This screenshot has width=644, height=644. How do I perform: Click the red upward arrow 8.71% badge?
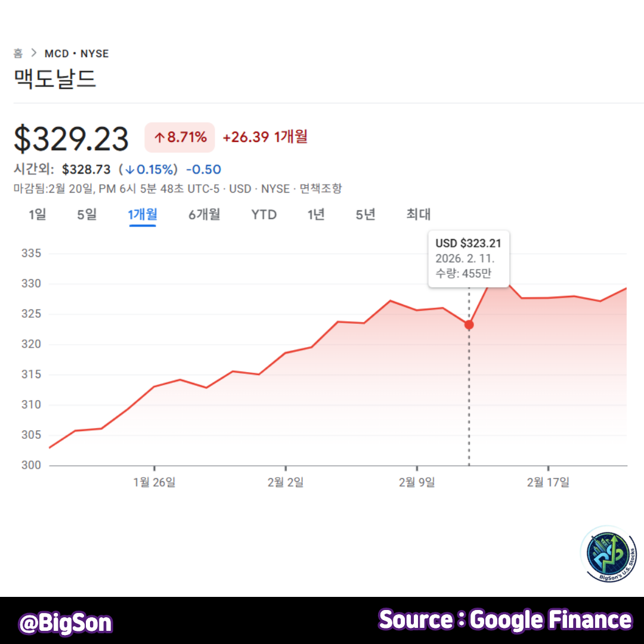179,137
